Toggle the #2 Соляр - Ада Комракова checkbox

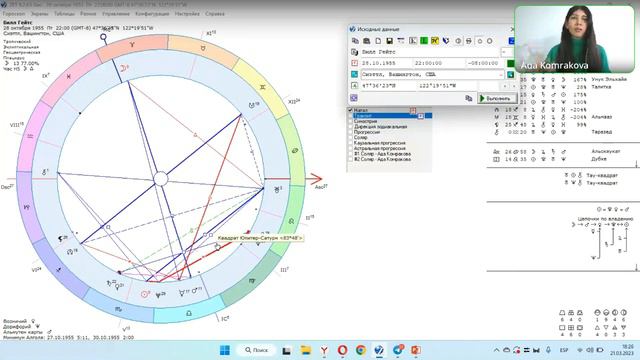(x=350, y=159)
